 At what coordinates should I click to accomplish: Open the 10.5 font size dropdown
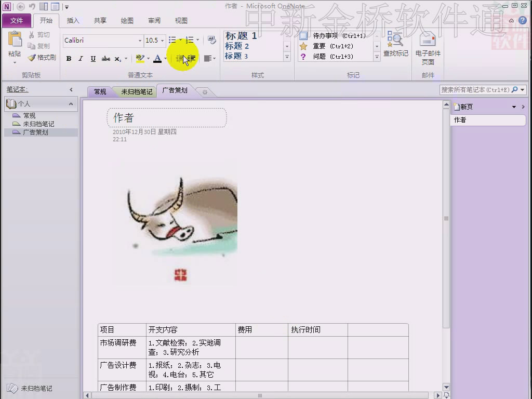point(162,41)
